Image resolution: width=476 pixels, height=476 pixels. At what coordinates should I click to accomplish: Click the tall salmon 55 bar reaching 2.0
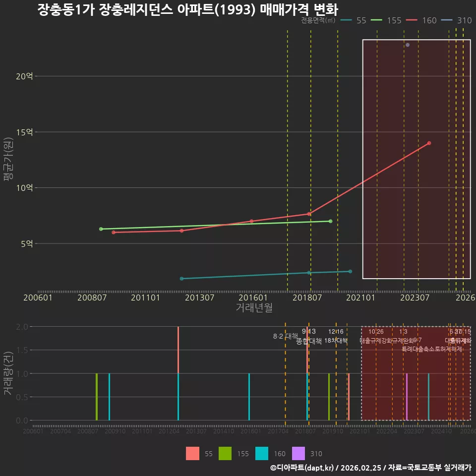tap(178, 350)
